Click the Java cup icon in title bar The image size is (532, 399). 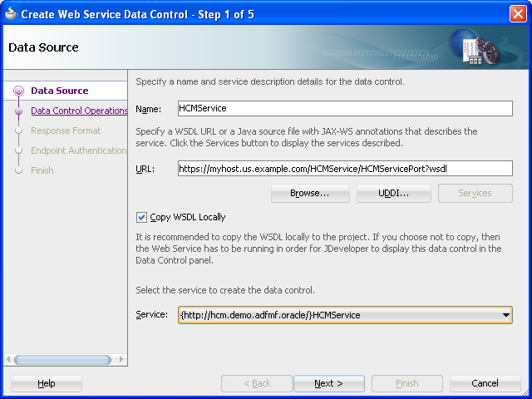point(11,14)
